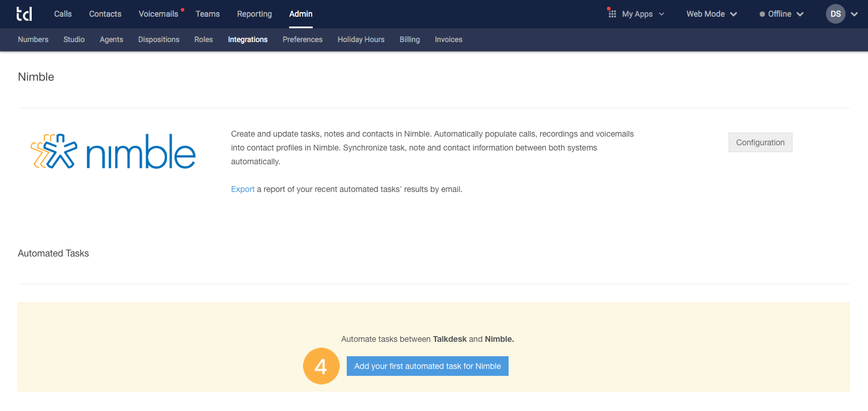This screenshot has width=868, height=411.
Task: Click the Automated Tasks heading
Action: (53, 253)
